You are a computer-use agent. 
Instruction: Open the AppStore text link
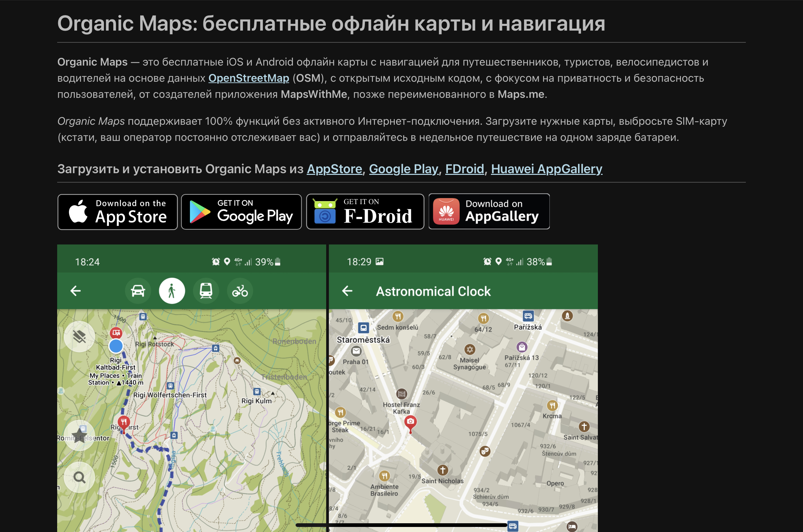click(335, 169)
